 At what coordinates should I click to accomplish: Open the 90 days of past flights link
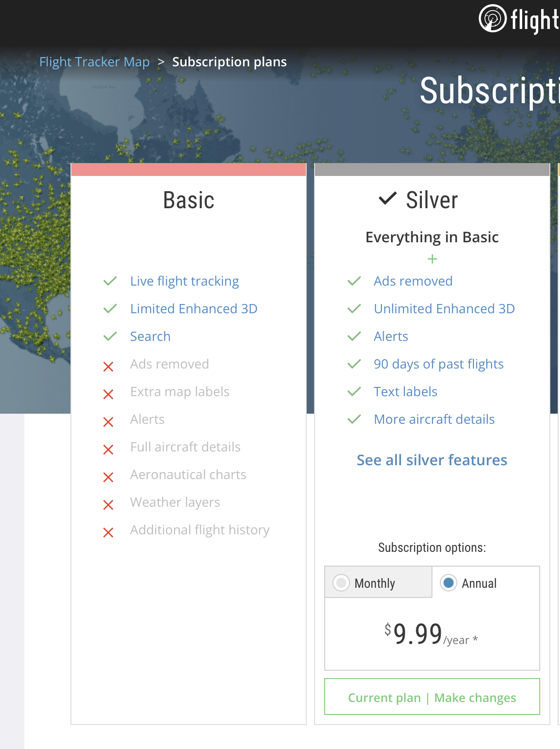(438, 364)
